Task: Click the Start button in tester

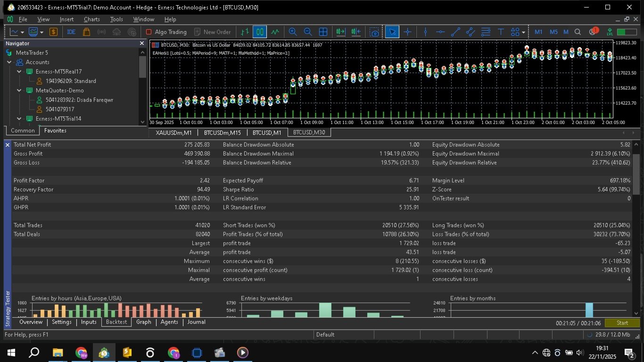Action: pos(622,323)
